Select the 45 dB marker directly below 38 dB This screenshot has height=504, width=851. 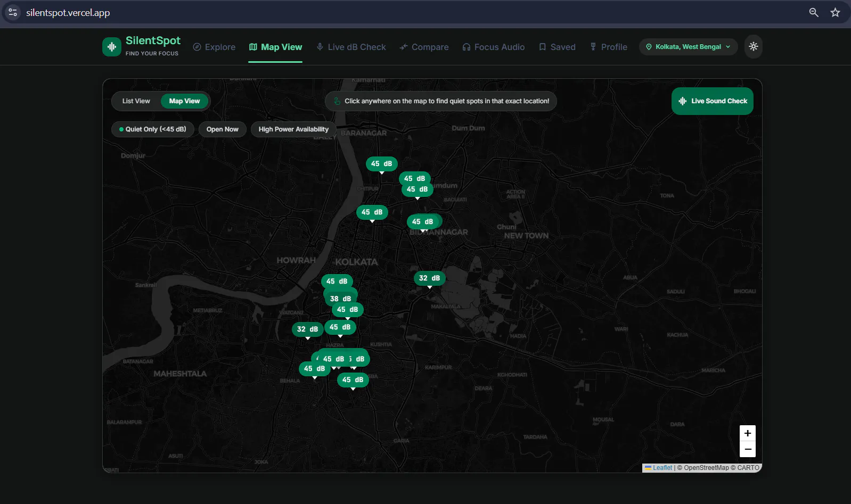(x=347, y=310)
